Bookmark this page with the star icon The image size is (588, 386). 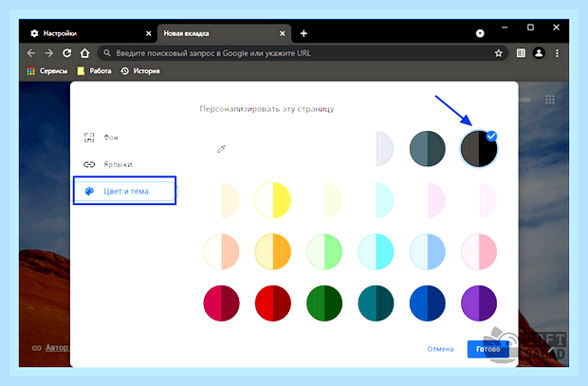coord(498,53)
